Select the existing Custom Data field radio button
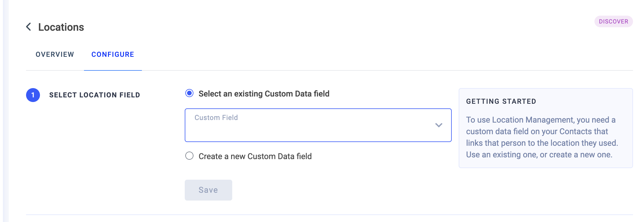 pyautogui.click(x=189, y=93)
